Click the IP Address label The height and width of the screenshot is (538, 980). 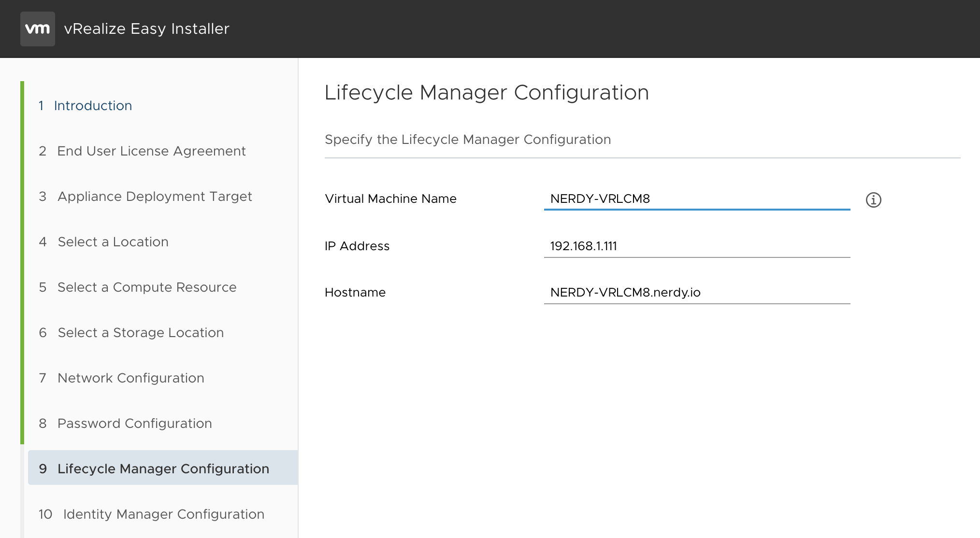[x=357, y=246]
